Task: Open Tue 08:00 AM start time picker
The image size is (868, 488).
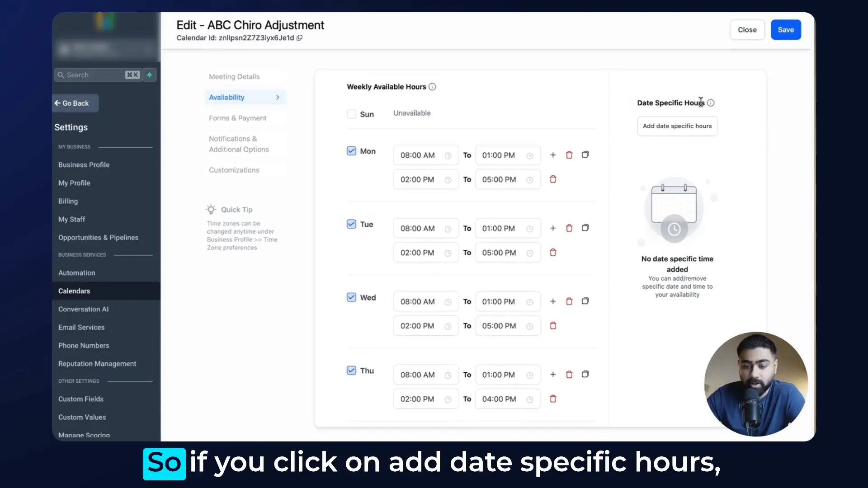Action: pos(426,229)
